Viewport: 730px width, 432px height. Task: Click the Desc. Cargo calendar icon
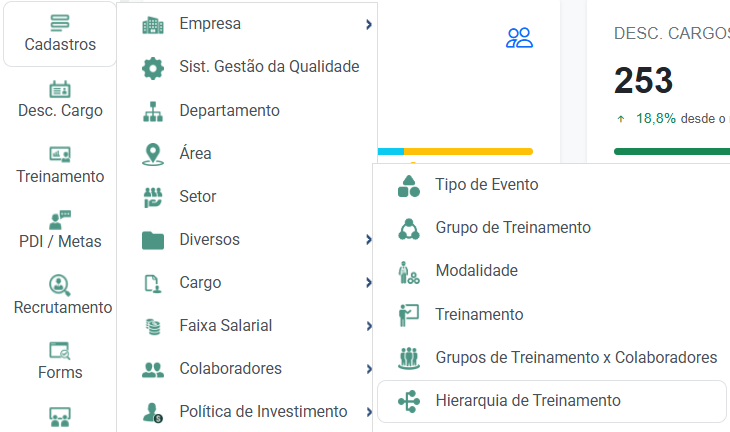(60, 89)
